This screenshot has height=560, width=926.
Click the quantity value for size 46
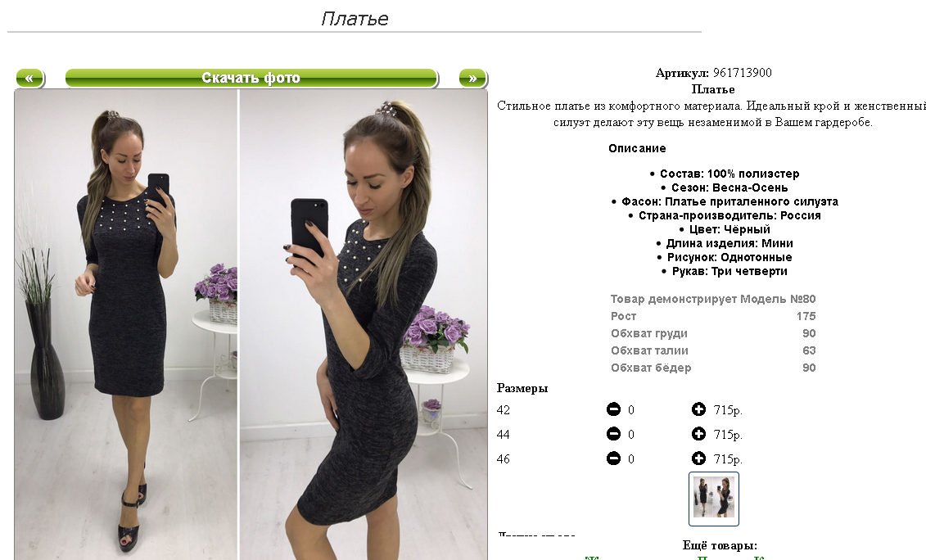tap(630, 459)
